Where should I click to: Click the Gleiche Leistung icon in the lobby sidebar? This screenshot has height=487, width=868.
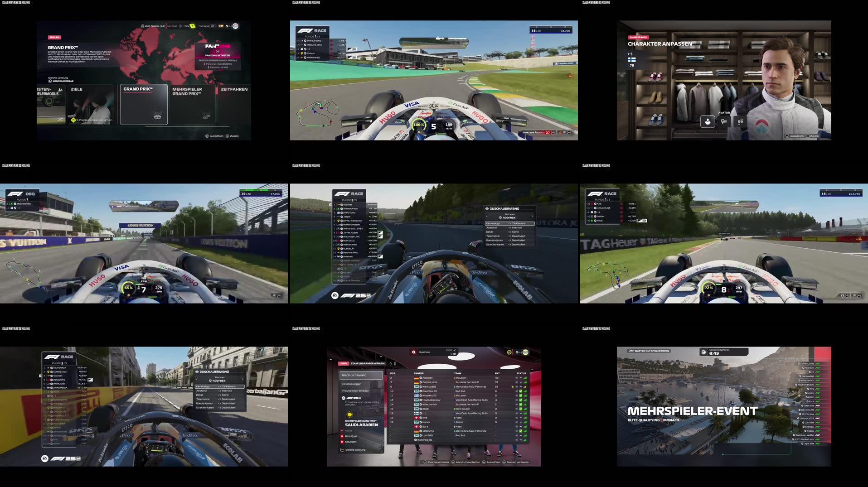tap(343, 449)
